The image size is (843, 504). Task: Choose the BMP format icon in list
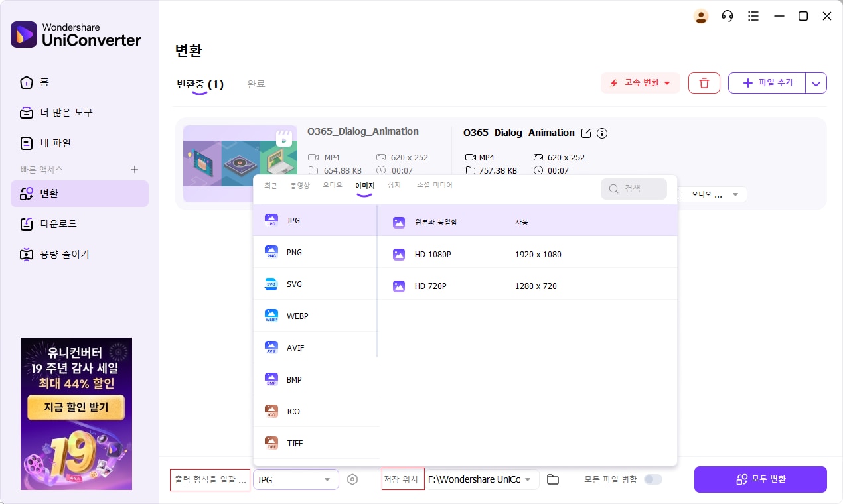coord(271,379)
